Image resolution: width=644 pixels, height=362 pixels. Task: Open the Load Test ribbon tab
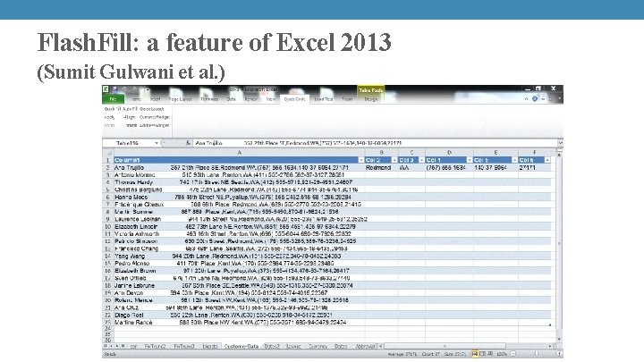pyautogui.click(x=324, y=99)
